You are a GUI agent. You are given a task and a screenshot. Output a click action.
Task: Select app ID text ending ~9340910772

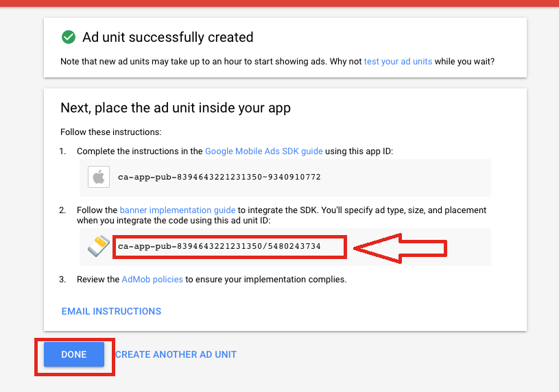click(219, 177)
